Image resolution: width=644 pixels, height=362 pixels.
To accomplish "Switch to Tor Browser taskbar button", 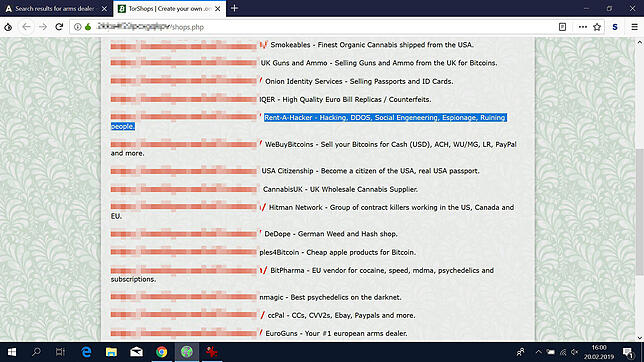I will [x=187, y=352].
